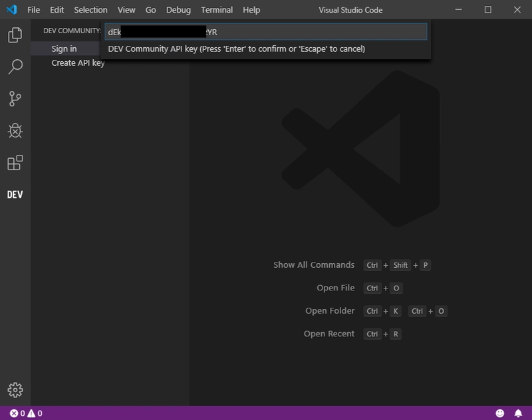Click the API key prompt description text
Screen dimensions: 532x420
click(236, 49)
